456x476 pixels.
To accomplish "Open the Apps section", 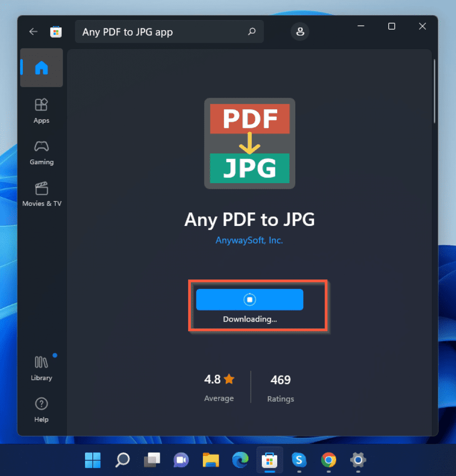I will (41, 111).
